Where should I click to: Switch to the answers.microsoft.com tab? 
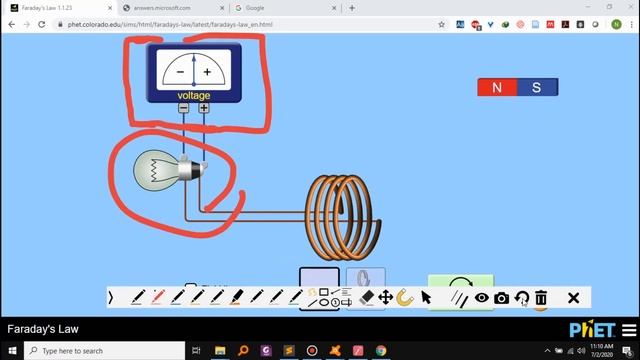coord(162,8)
